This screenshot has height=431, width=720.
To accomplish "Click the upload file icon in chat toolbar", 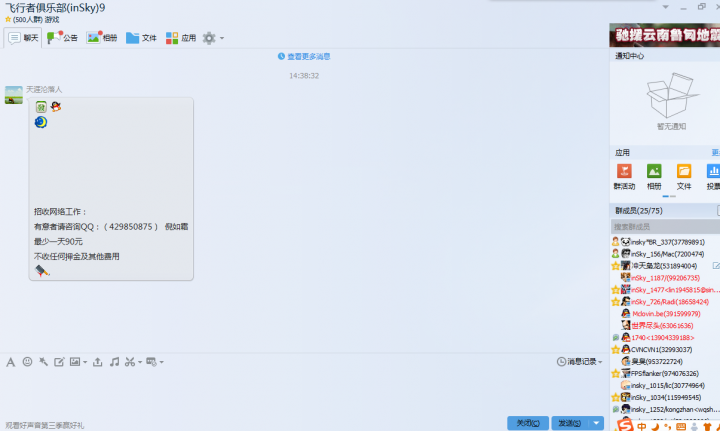I will coord(97,361).
